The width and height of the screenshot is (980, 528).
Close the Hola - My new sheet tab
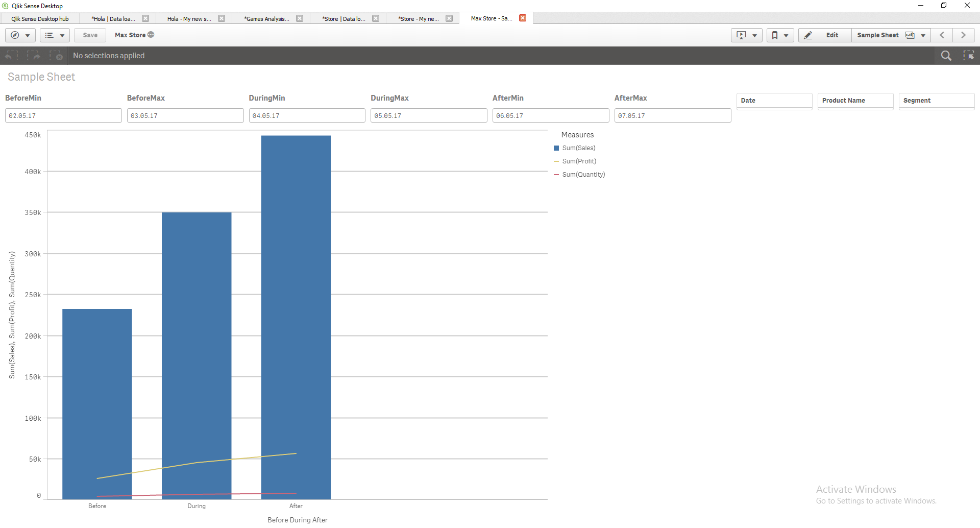pyautogui.click(x=222, y=18)
